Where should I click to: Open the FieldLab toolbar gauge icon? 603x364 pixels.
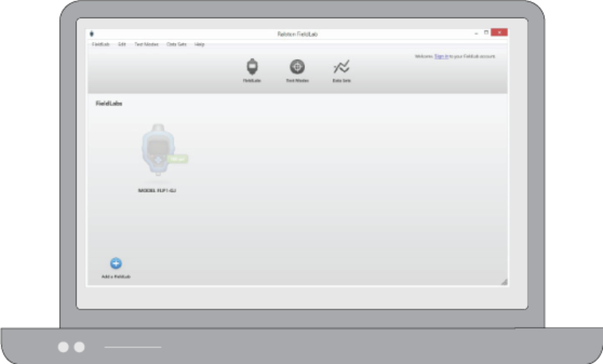click(x=252, y=67)
